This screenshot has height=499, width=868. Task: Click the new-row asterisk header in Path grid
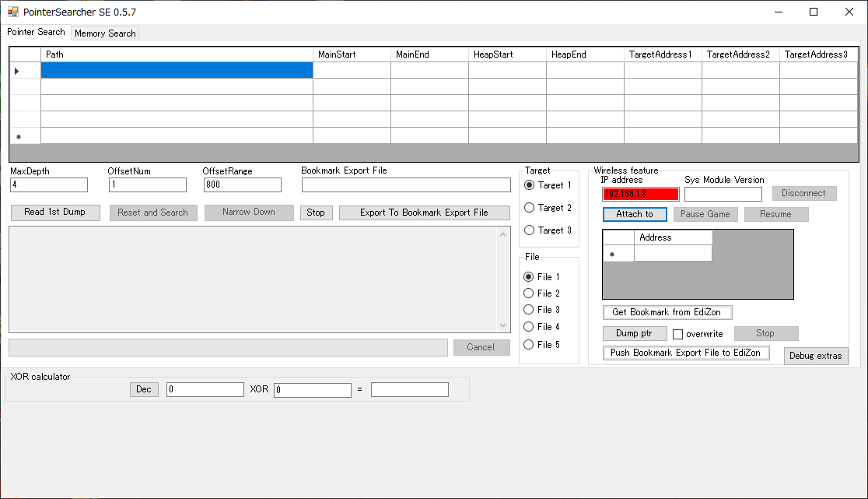click(26, 135)
